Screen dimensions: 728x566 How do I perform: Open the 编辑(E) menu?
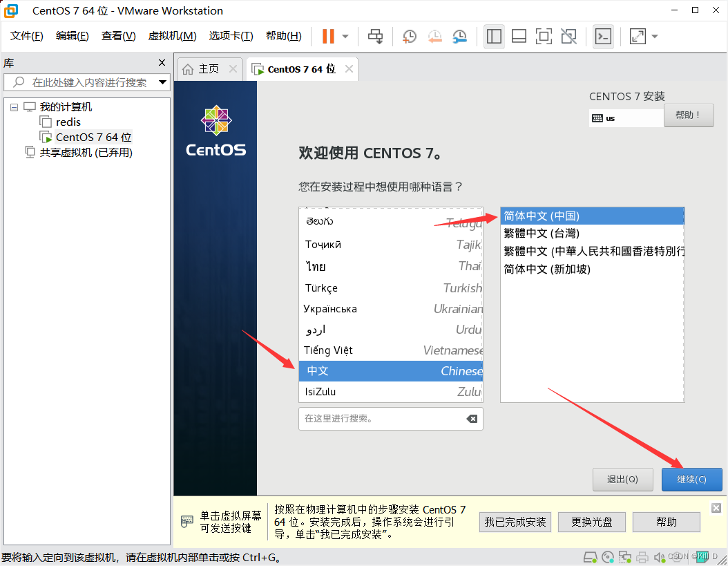tap(72, 36)
